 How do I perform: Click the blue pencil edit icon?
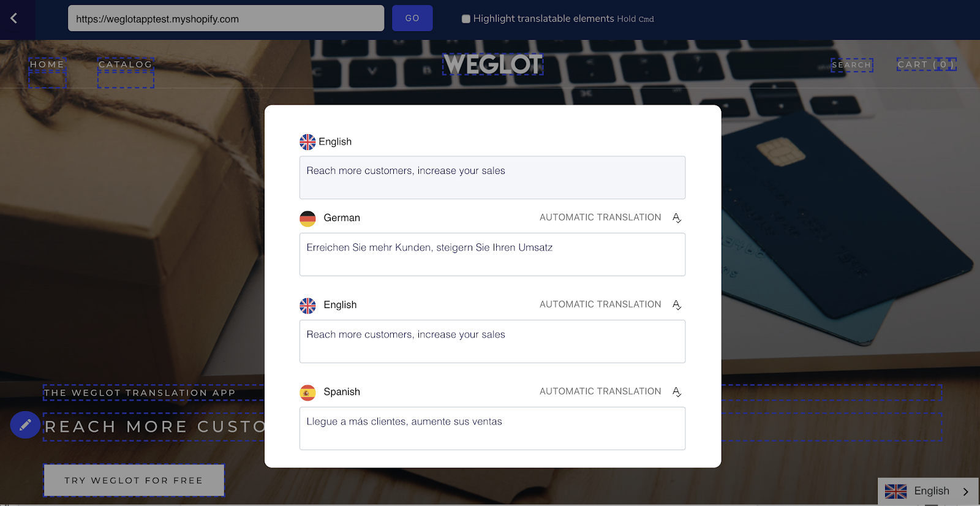click(25, 425)
